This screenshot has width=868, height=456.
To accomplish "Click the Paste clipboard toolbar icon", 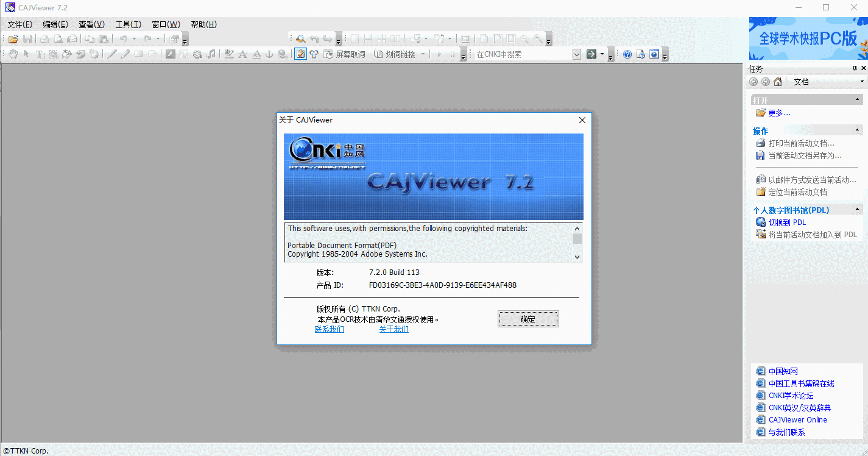I will [x=103, y=39].
